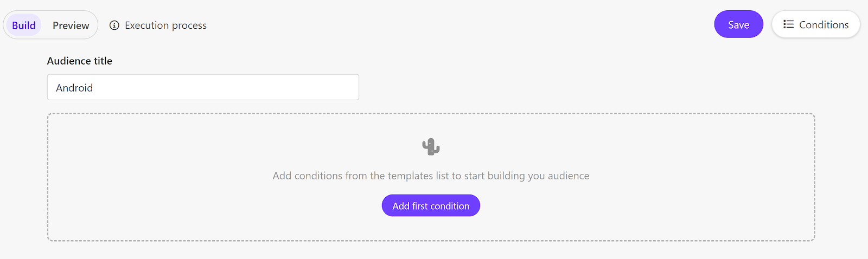Viewport: 868px width, 259px height.
Task: Click the dashed empty conditions drop area
Action: pyautogui.click(x=431, y=177)
